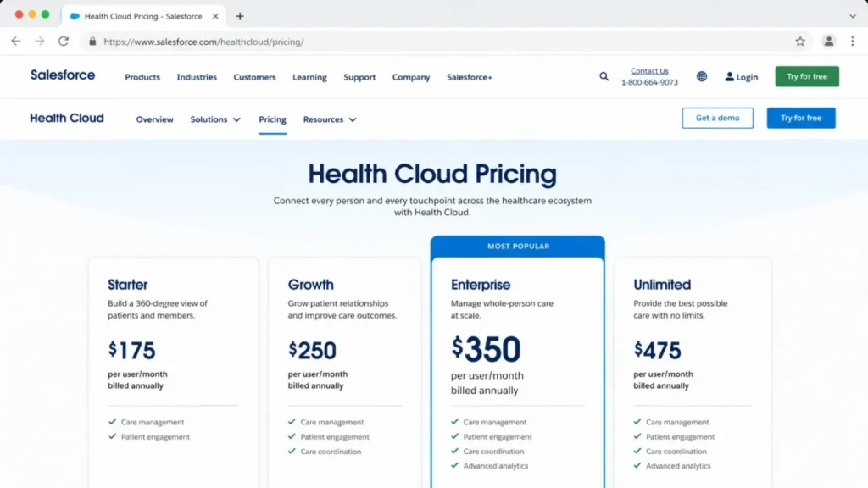Close the Health Cloud Pricing tab
The height and width of the screenshot is (488, 868).
pos(215,16)
